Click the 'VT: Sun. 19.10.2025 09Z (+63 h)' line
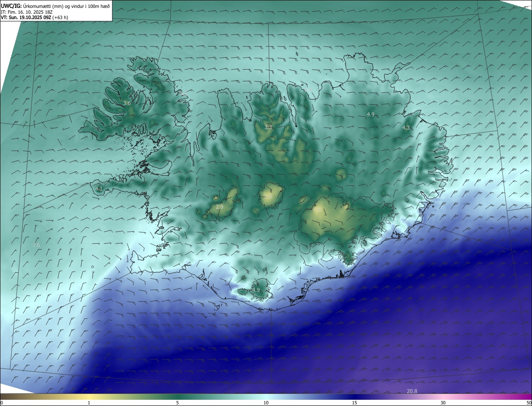 (x=34, y=18)
